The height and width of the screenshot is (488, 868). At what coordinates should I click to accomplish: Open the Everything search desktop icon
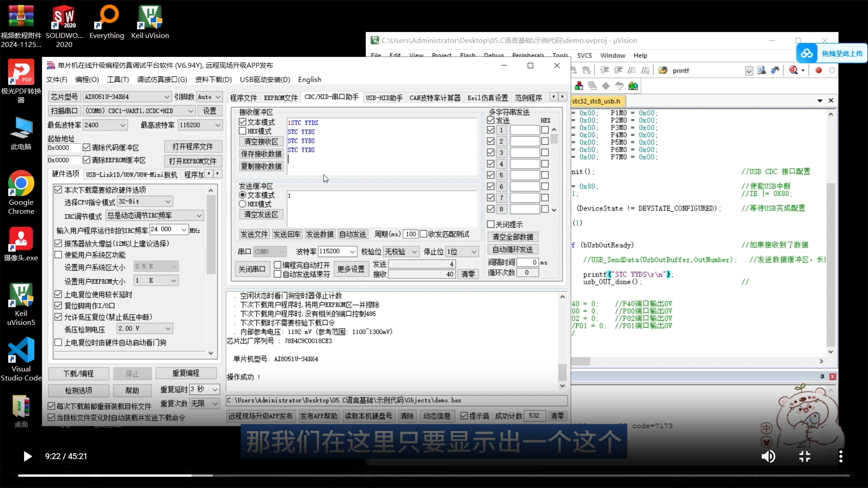tap(107, 22)
